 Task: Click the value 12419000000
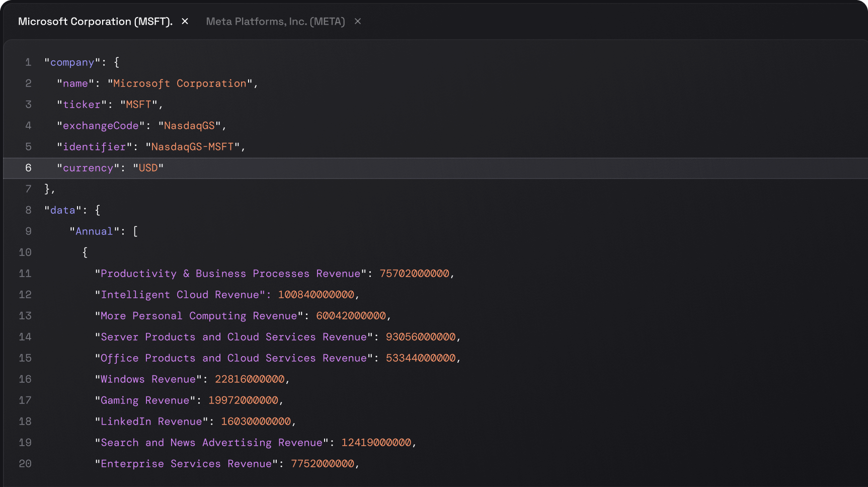click(376, 443)
